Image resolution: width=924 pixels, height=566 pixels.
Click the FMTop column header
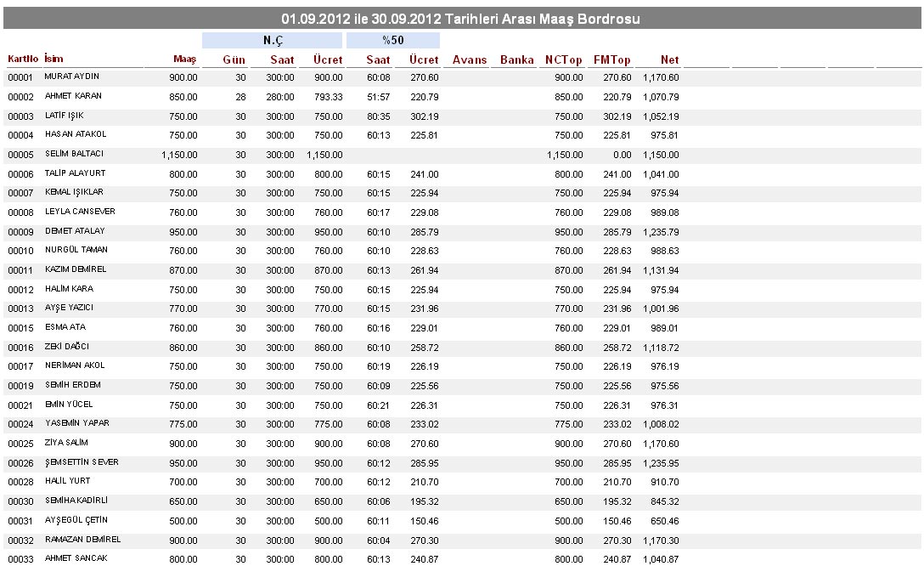click(x=612, y=60)
